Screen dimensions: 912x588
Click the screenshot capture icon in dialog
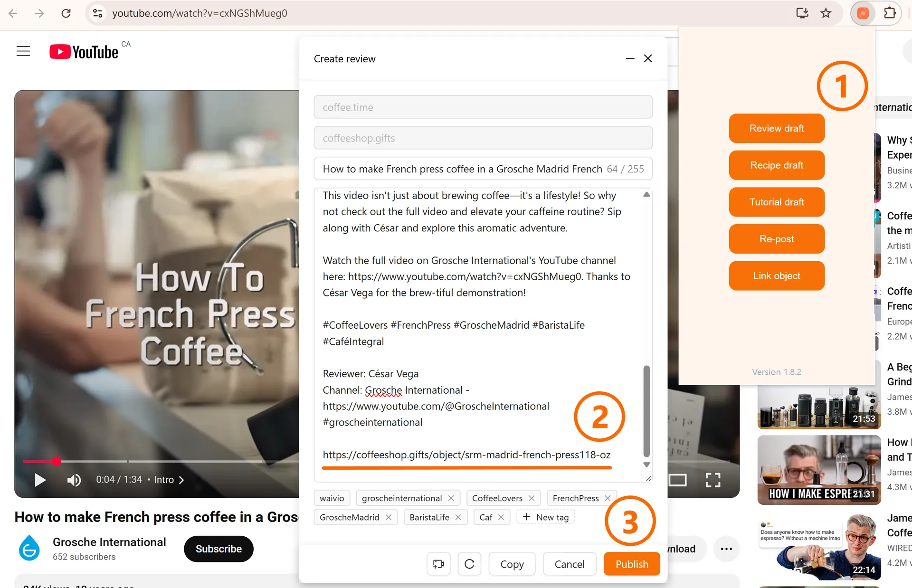point(438,564)
